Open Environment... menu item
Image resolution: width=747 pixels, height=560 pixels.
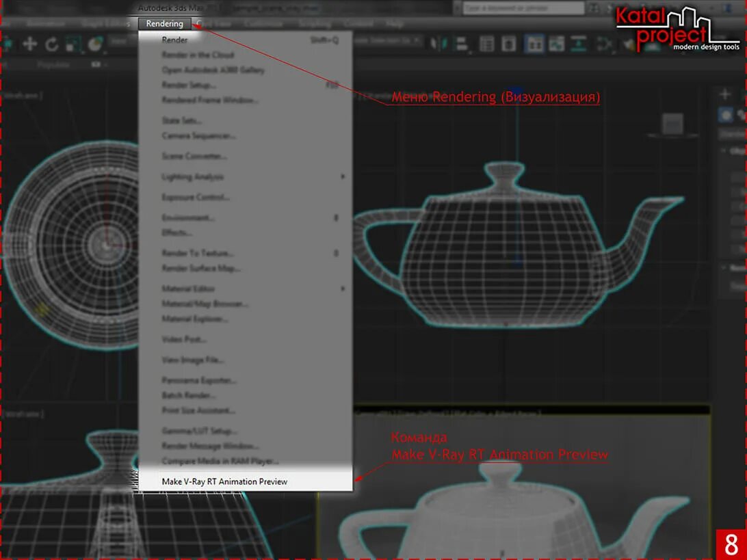click(x=246, y=217)
